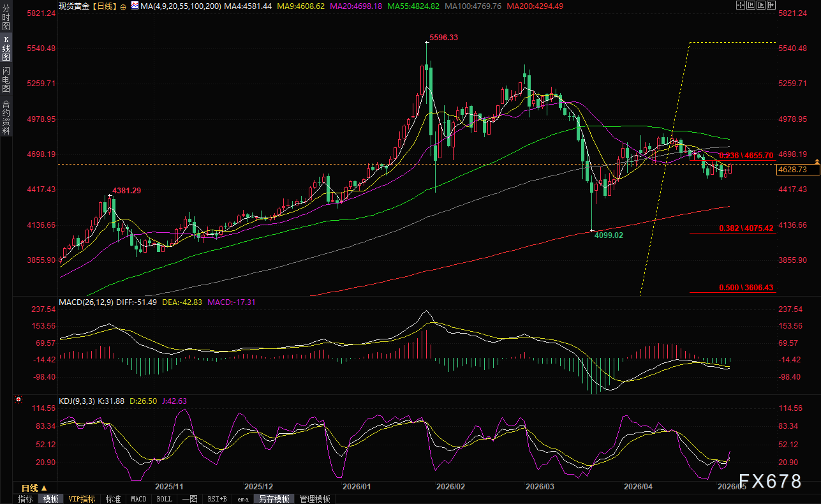
Task: Select the 模板 bottom tab
Action: [50, 499]
